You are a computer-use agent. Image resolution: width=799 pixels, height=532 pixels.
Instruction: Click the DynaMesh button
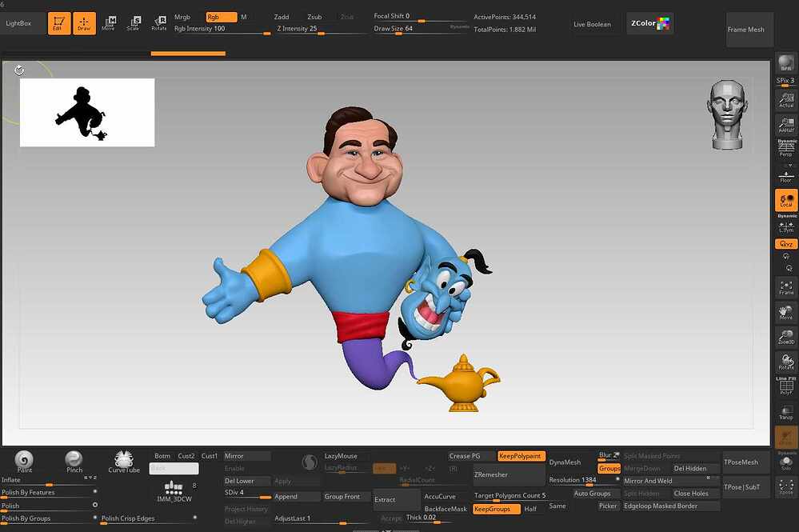(572, 462)
